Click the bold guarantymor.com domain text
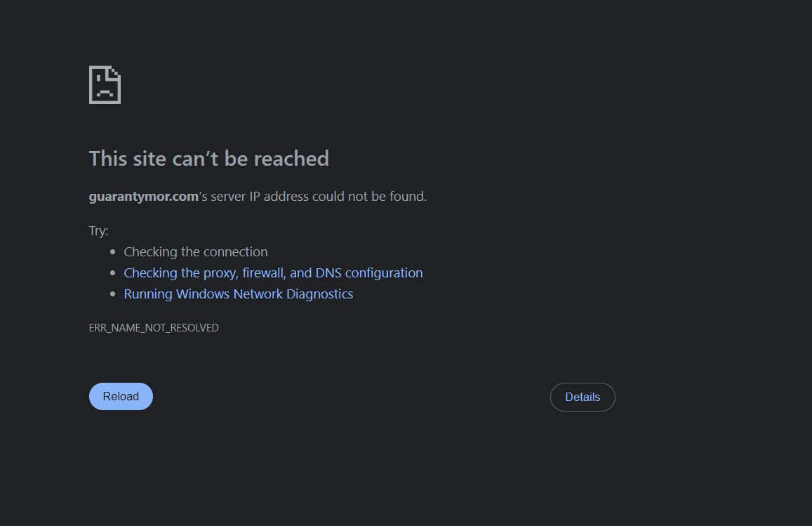 point(143,197)
